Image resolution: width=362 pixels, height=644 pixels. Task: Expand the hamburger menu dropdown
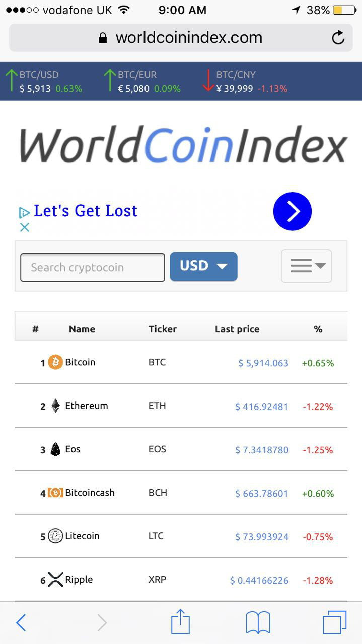point(306,266)
